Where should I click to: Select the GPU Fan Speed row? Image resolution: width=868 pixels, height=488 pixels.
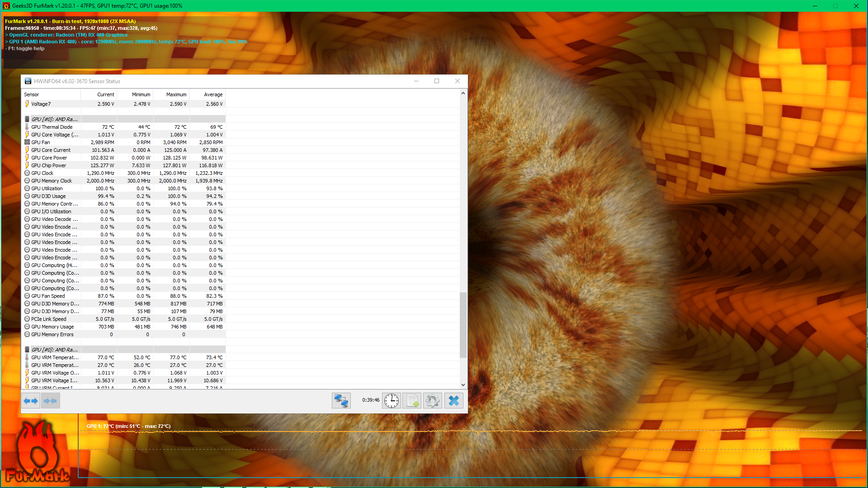pyautogui.click(x=48, y=296)
